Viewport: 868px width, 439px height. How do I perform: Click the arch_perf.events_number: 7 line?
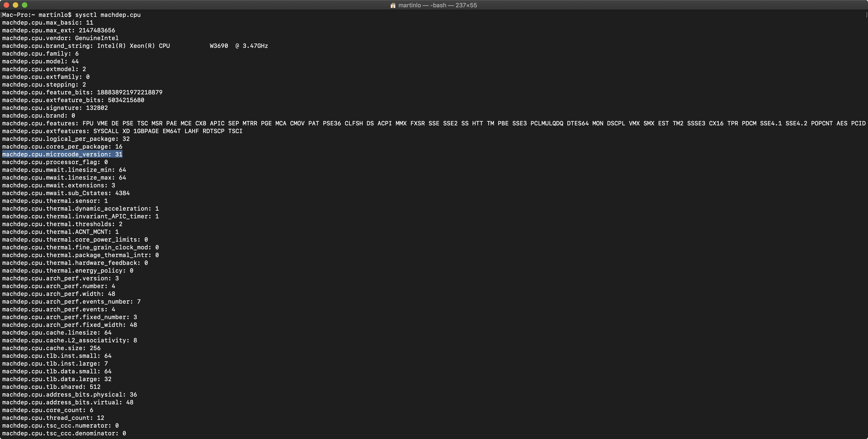pos(71,302)
